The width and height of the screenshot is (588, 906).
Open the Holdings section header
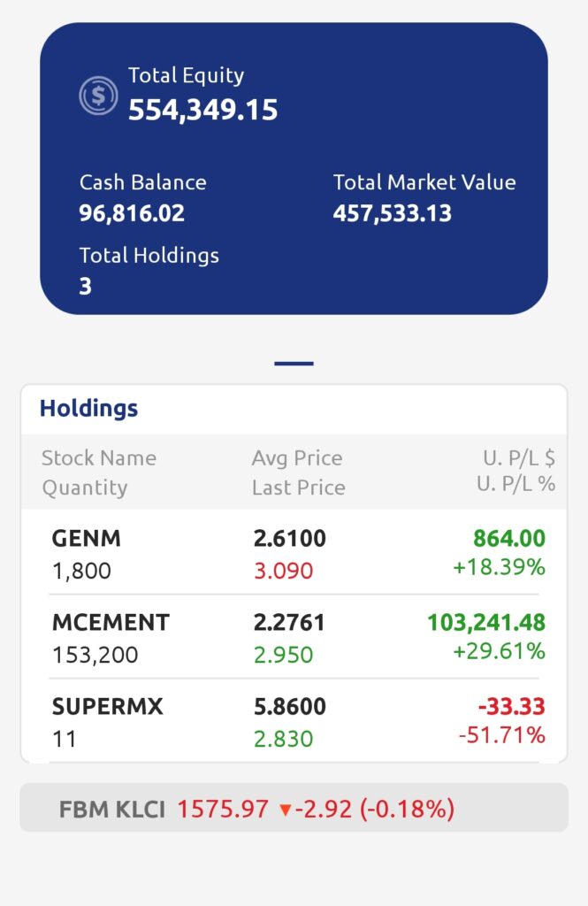tap(89, 408)
